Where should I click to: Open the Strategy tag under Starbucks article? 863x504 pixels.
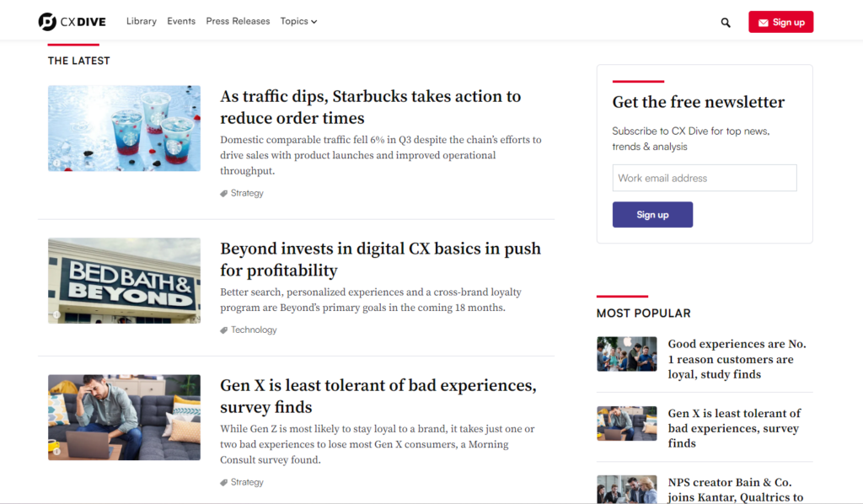coord(247,193)
